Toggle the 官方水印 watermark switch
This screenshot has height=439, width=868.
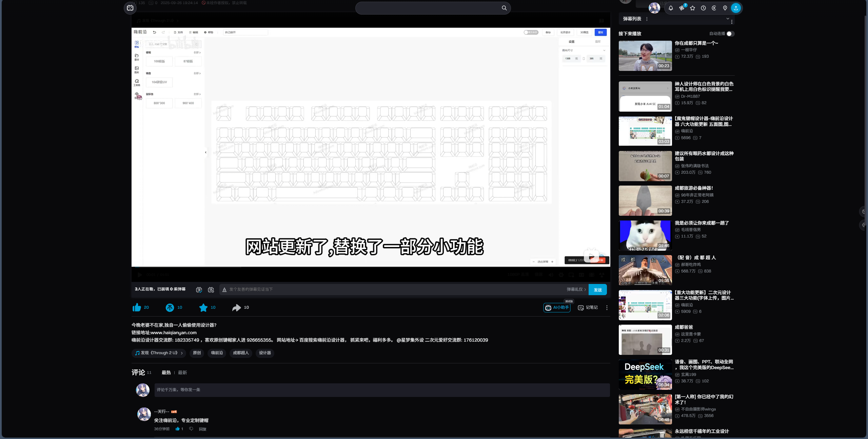pyautogui.click(x=531, y=32)
